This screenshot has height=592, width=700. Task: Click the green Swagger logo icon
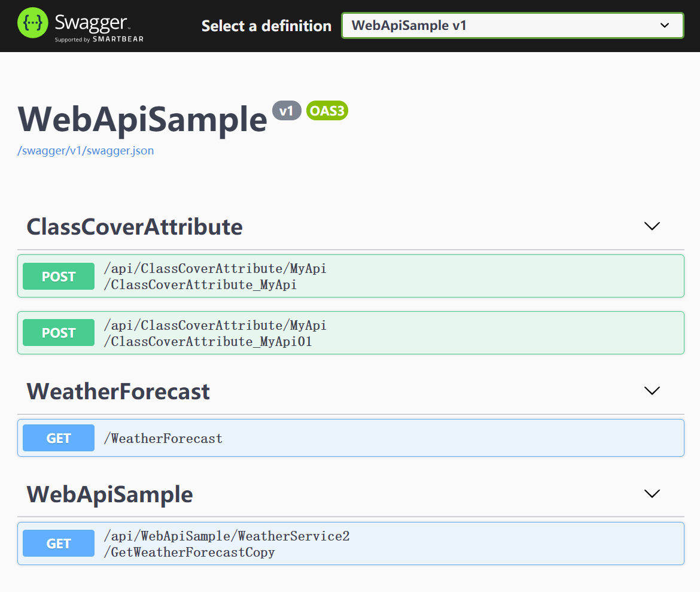coord(32,23)
